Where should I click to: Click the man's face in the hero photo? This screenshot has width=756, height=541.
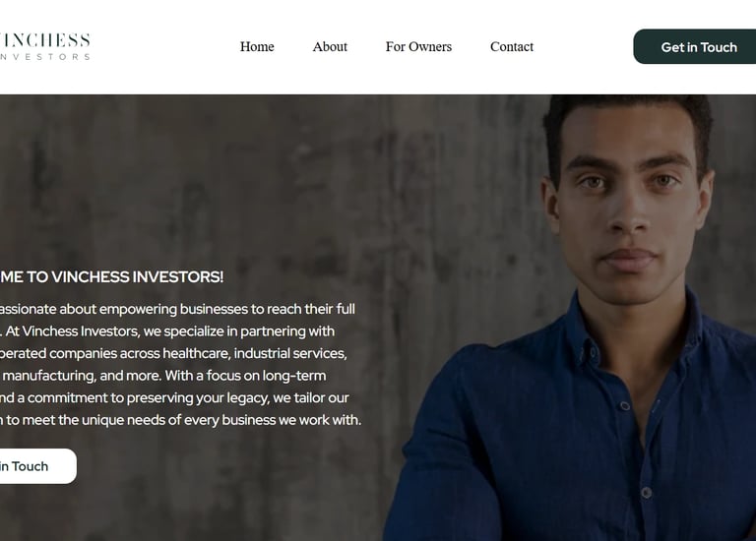point(628,203)
